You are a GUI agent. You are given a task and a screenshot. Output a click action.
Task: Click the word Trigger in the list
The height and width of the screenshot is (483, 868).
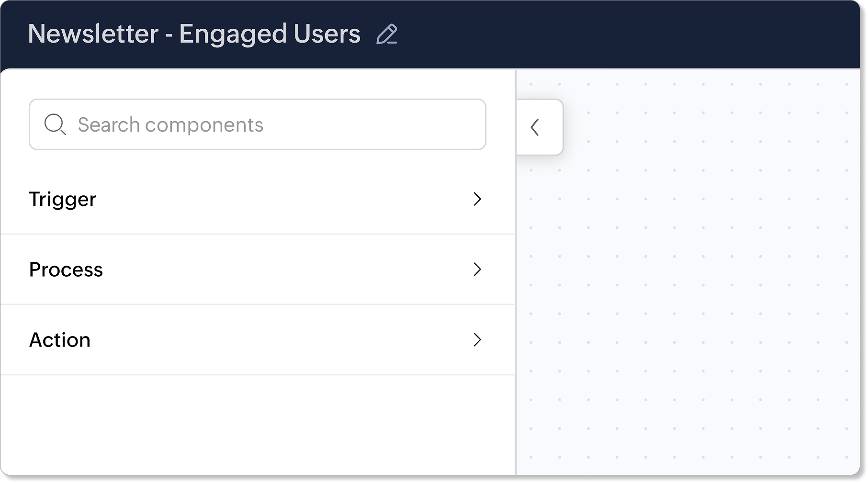(63, 200)
